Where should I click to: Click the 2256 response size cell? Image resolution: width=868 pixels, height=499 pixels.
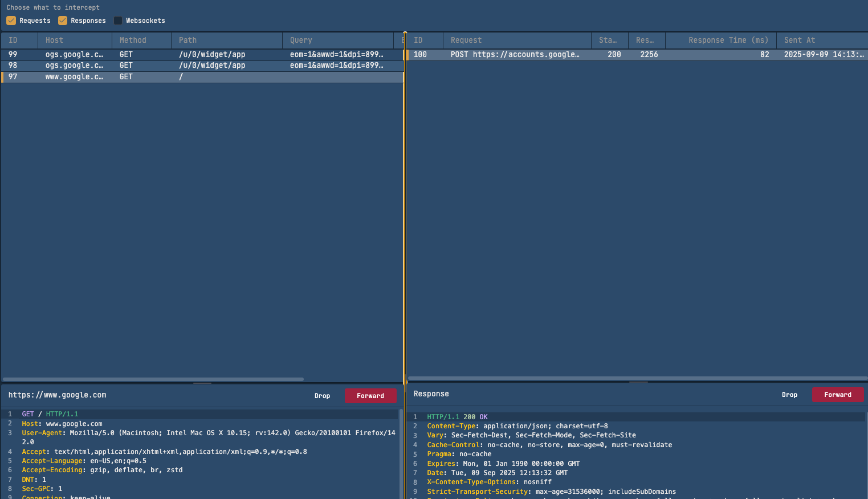click(x=649, y=55)
